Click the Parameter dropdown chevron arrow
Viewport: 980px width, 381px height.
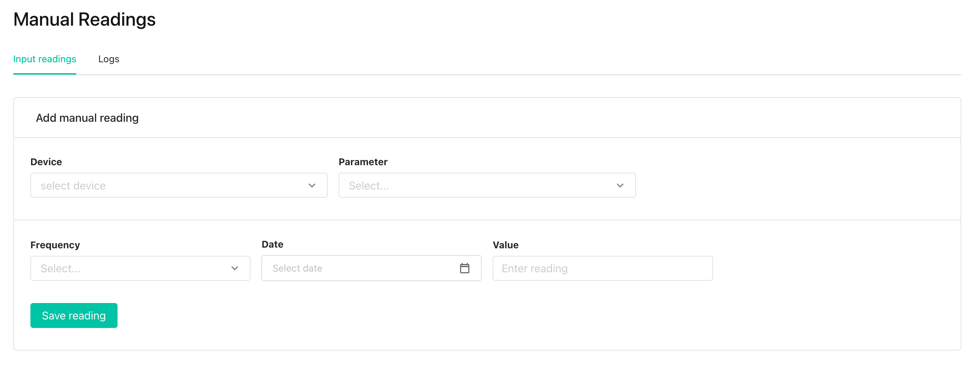point(620,186)
